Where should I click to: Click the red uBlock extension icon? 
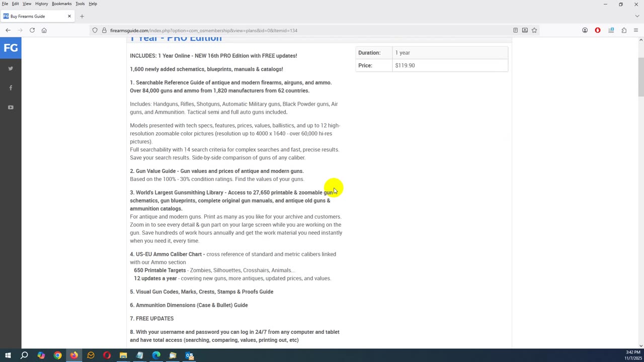(598, 30)
